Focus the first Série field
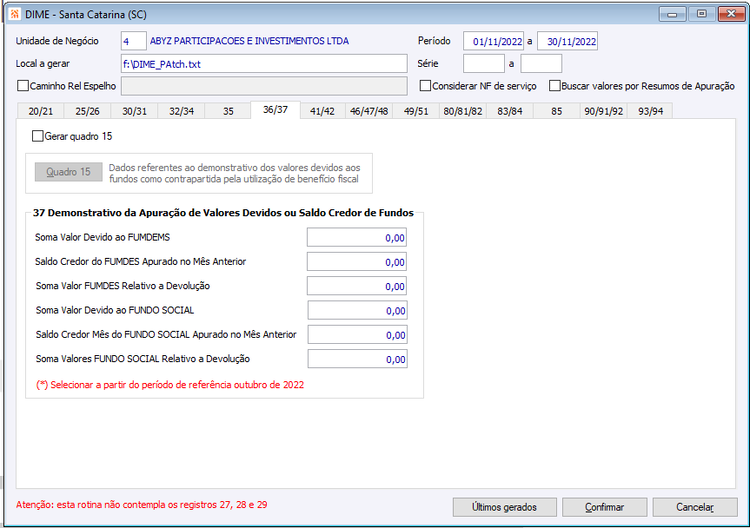Screen dimensions: 750x528 (484, 64)
